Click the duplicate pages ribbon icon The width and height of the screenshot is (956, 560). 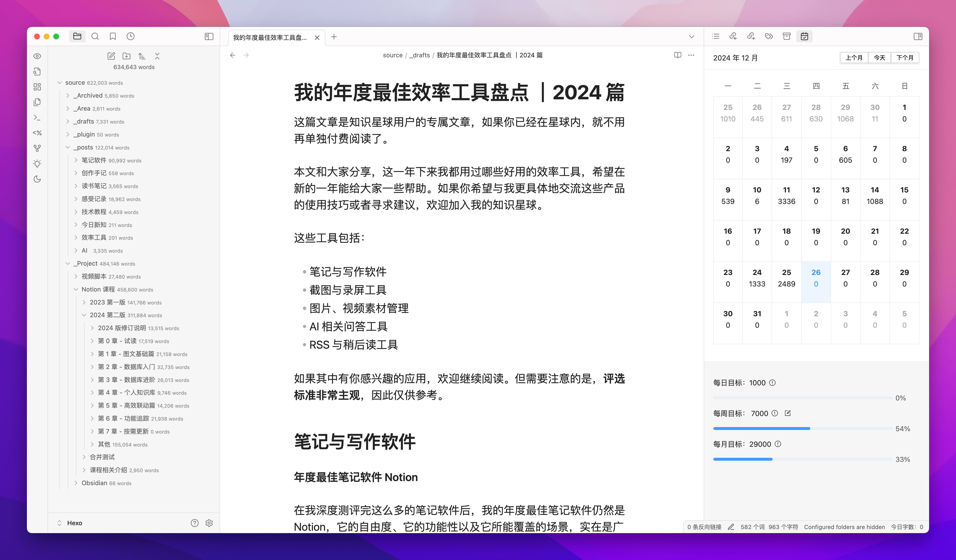[x=37, y=102]
